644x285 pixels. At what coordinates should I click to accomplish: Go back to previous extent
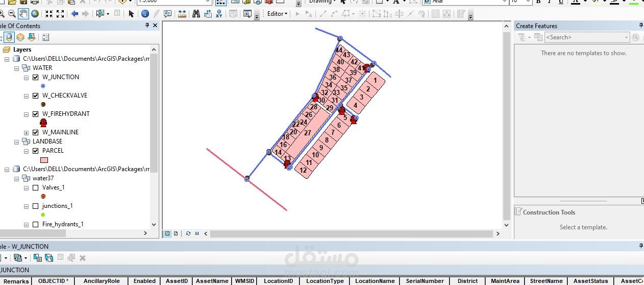tap(75, 14)
